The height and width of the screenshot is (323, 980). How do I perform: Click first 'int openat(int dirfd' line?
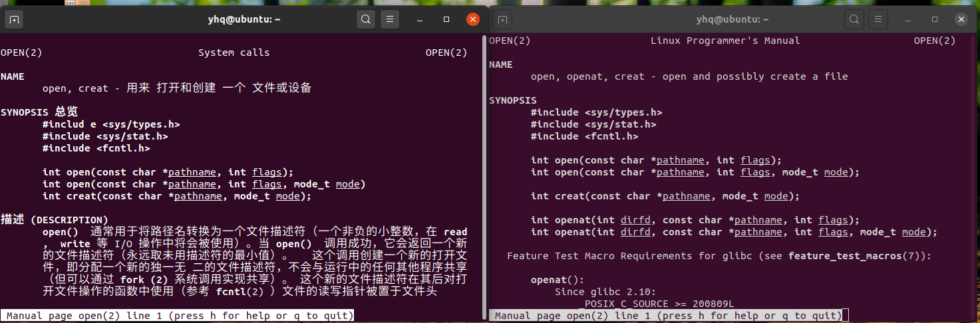pos(695,220)
